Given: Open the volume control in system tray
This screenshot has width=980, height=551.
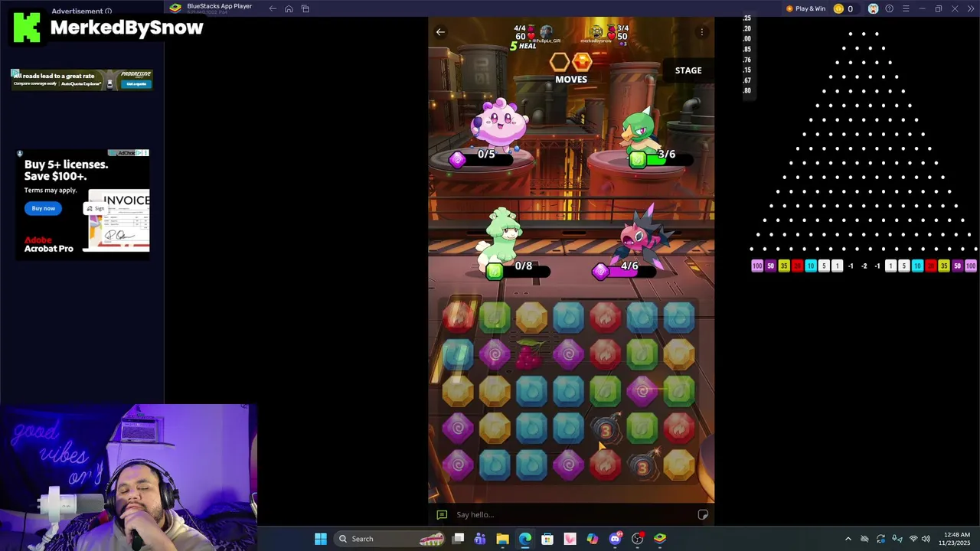Looking at the screenshot, I should [x=926, y=539].
